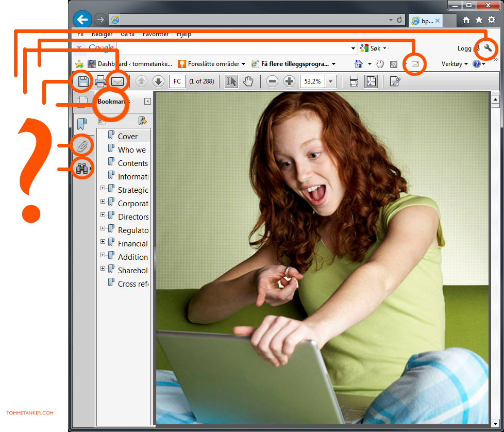Click the page number field
This screenshot has width=504, height=432.
coord(177,81)
